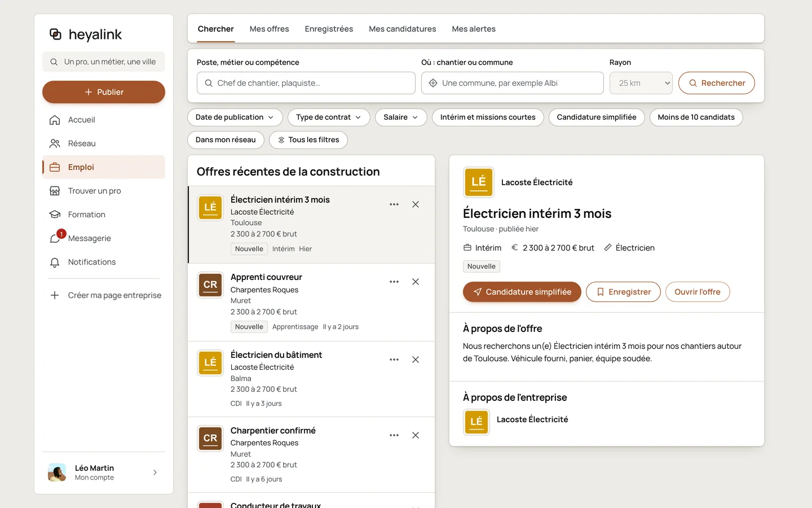Open the Rayon 25 km selector

[641, 83]
